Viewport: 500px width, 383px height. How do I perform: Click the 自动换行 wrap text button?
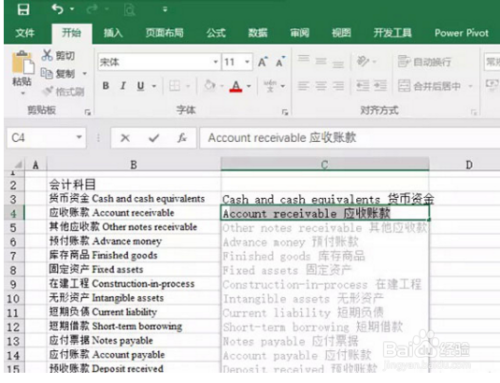point(424,62)
